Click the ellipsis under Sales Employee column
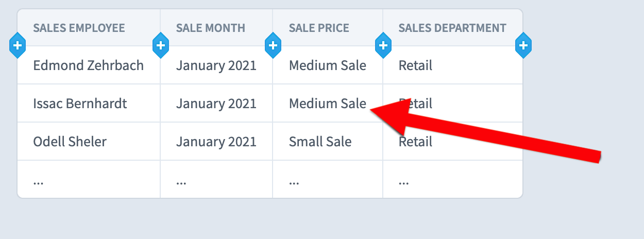Screen dimensions: 644x239 click(39, 182)
